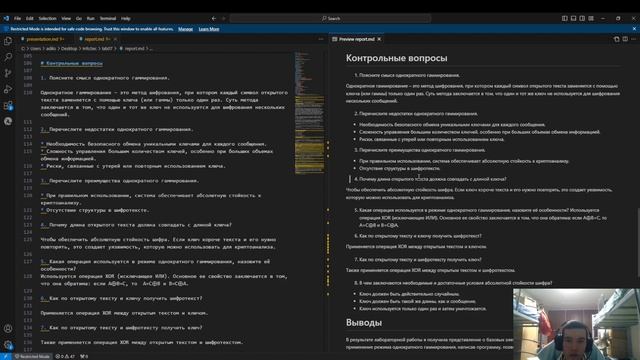Click the remote window indicator in status bar
Viewport: 640px width, 360px height.
pyautogui.click(x=6, y=356)
